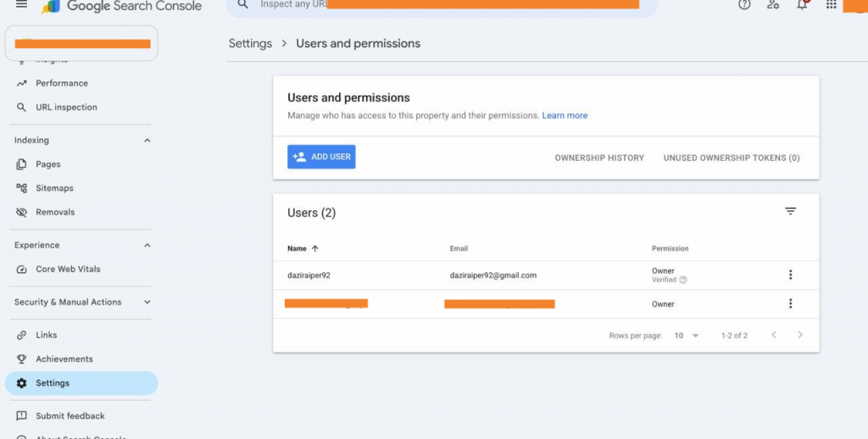Open the Help question mark icon

point(744,4)
